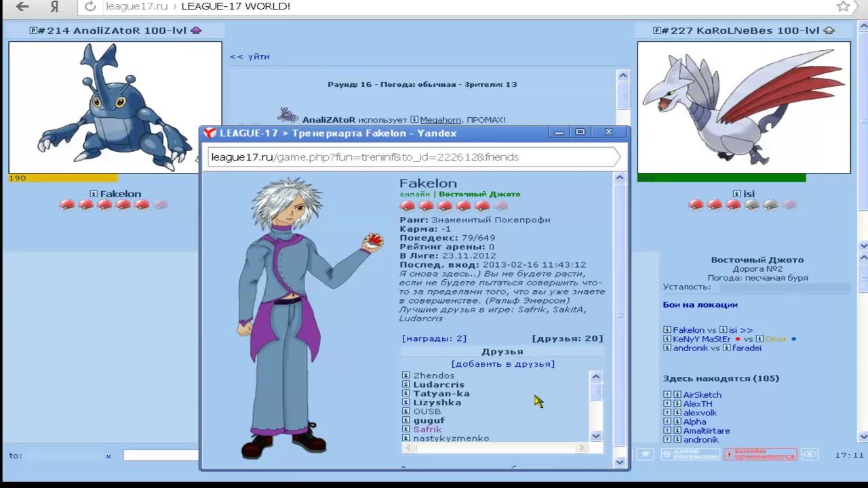
Task: Click the exclamation icon beside AirSketch
Action: pyautogui.click(x=667, y=395)
